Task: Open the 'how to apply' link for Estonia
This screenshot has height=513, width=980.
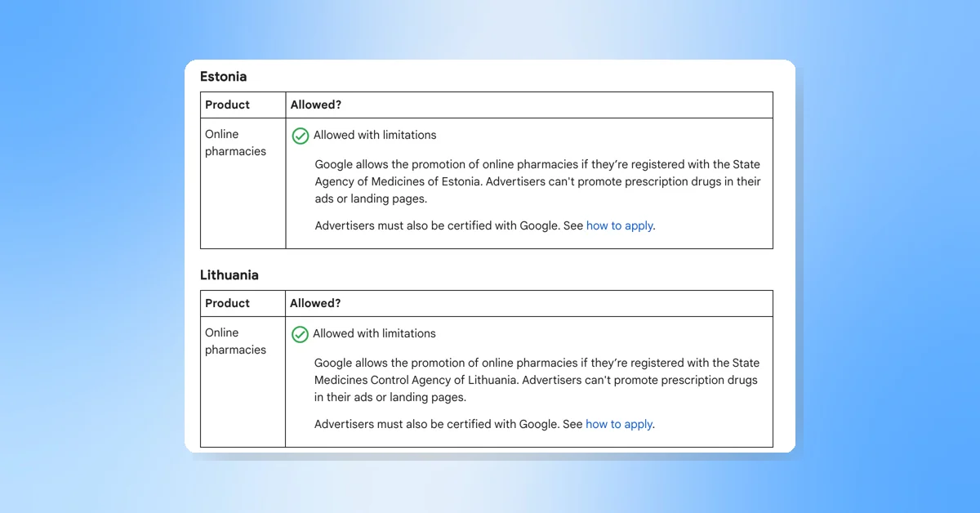Action: click(620, 225)
